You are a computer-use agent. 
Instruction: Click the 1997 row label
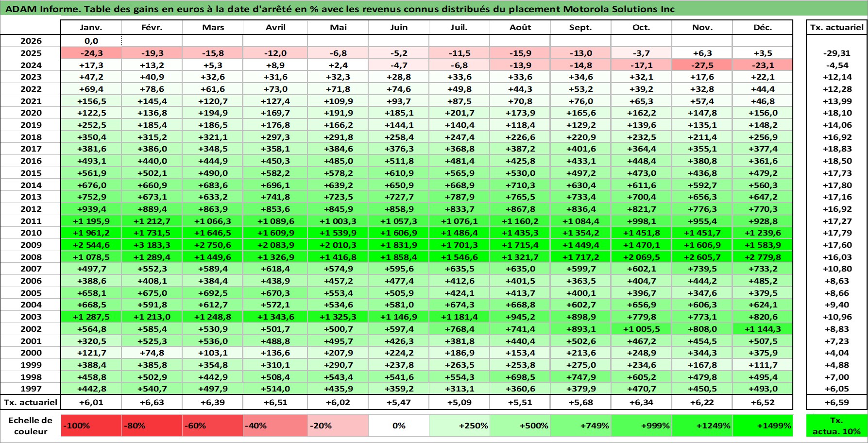point(31,389)
